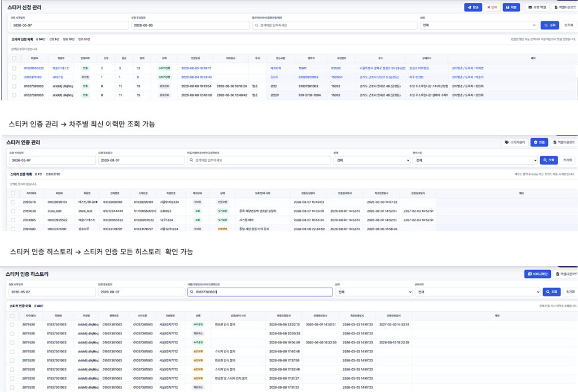Click the 저장 save button in 스티커 신청 관리
578x392 pixels.
[511, 7]
